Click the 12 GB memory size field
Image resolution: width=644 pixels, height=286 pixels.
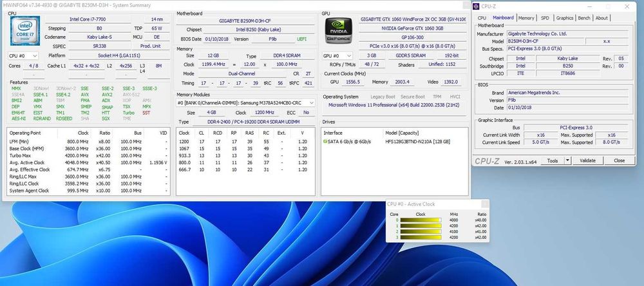pyautogui.click(x=214, y=56)
